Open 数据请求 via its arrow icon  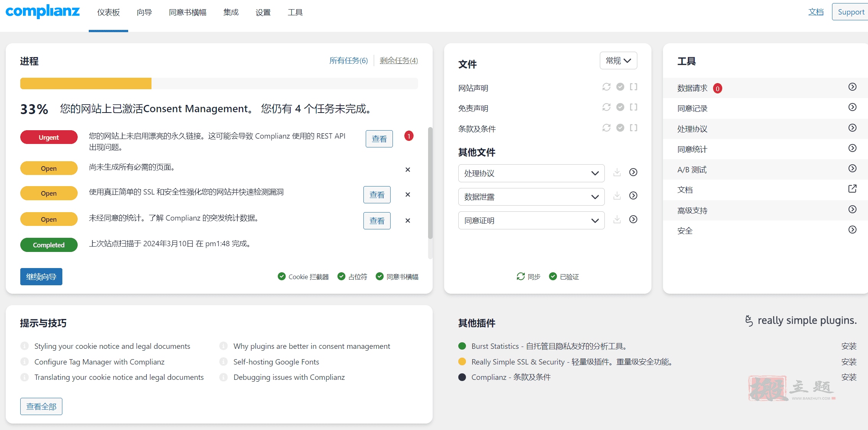[852, 87]
